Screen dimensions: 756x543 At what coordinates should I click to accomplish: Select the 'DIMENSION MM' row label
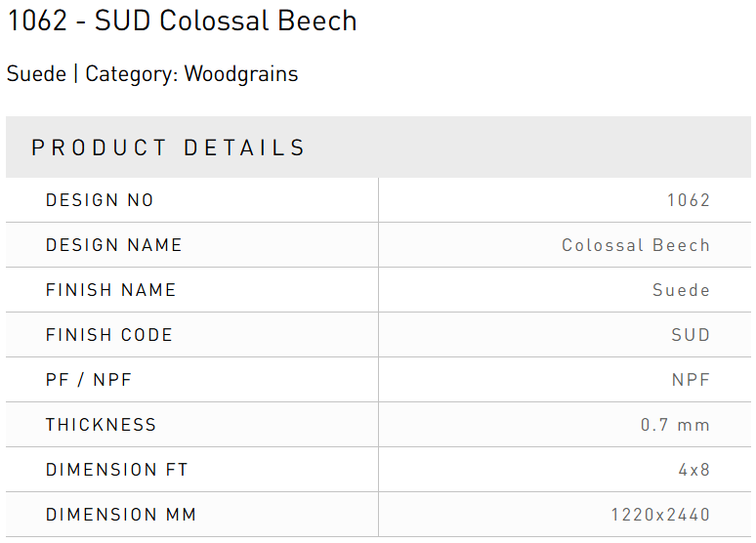click(121, 515)
